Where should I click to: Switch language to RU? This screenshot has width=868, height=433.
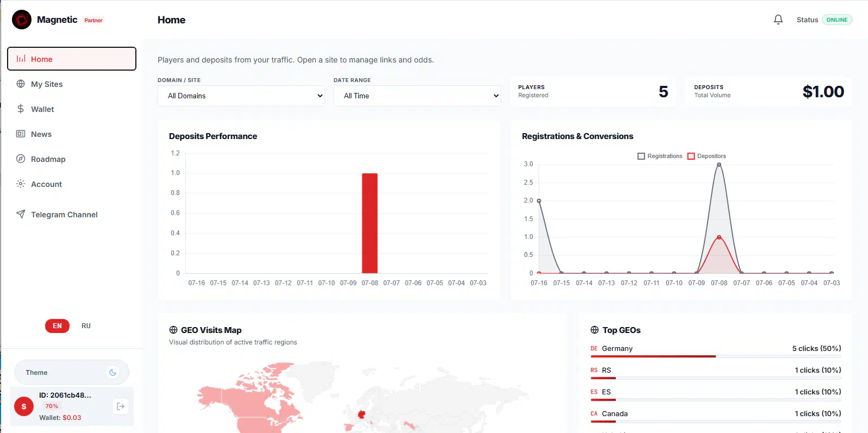click(86, 326)
